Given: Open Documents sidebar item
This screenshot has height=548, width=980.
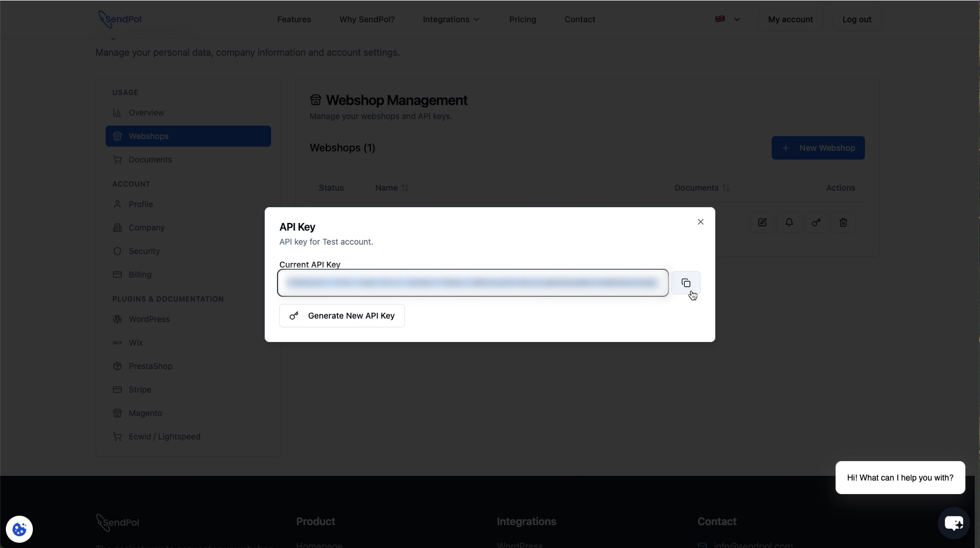Looking at the screenshot, I should pos(188,160).
